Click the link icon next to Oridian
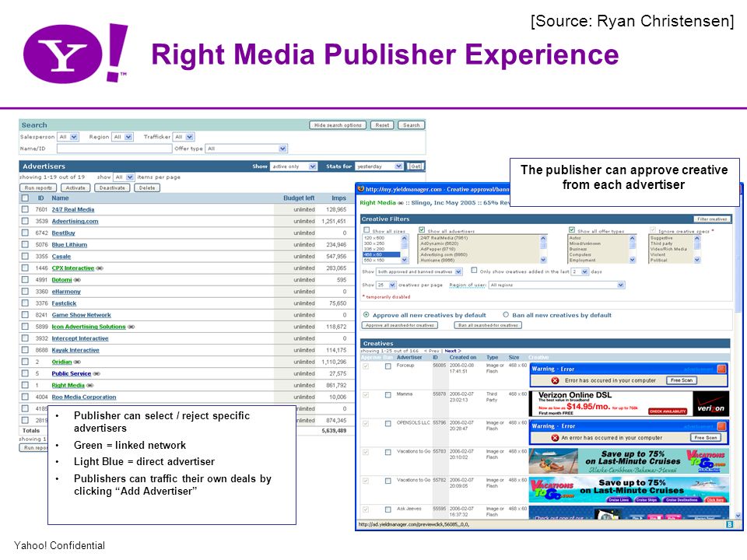 tap(77, 362)
